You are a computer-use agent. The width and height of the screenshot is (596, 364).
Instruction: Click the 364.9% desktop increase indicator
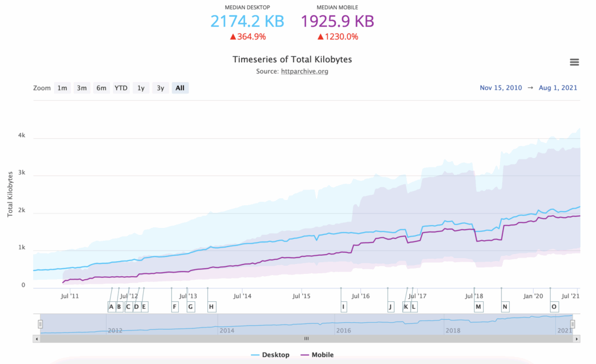248,37
